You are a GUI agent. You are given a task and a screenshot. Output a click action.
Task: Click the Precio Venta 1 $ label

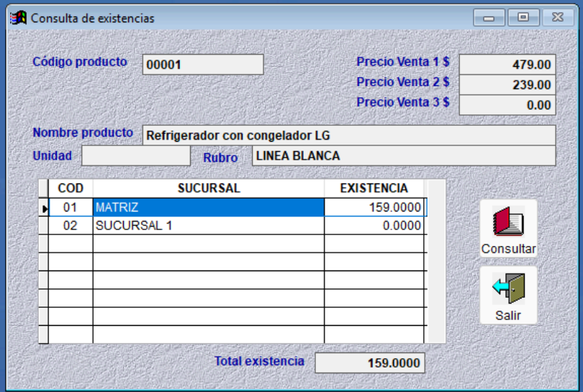(x=403, y=62)
